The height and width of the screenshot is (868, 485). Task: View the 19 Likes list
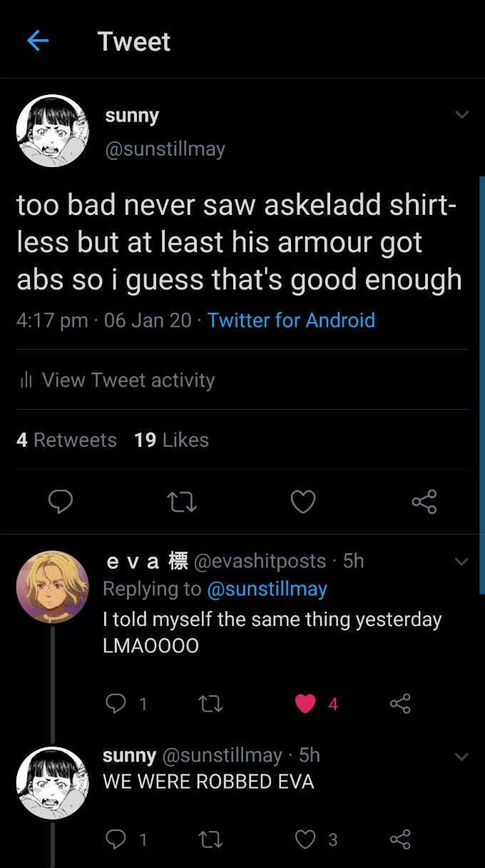click(x=171, y=440)
